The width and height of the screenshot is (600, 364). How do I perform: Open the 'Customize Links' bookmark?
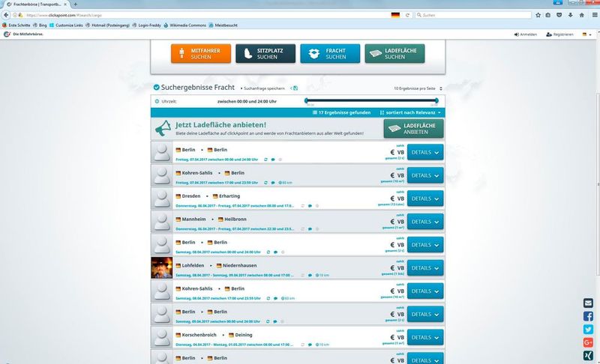tap(66, 25)
